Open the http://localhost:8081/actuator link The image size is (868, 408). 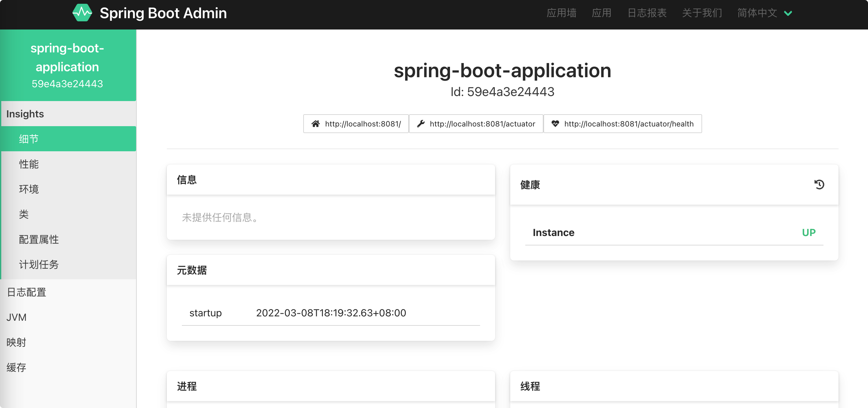(476, 124)
